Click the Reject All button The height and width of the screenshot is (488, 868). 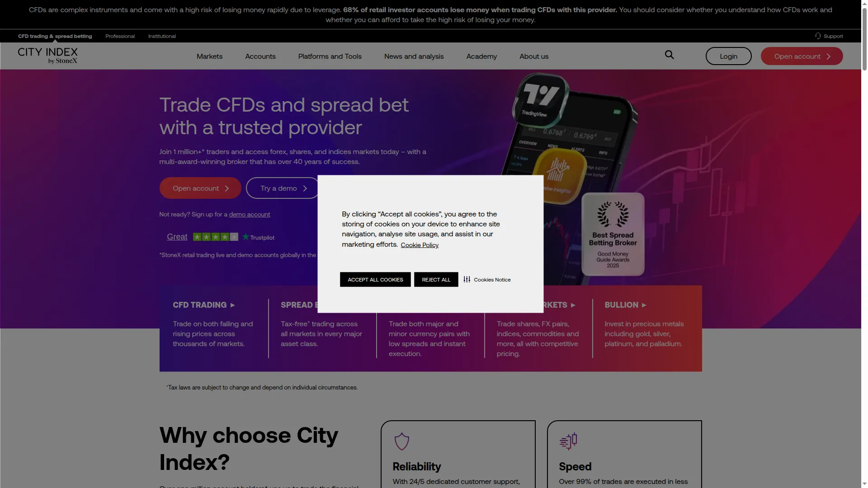436,279
